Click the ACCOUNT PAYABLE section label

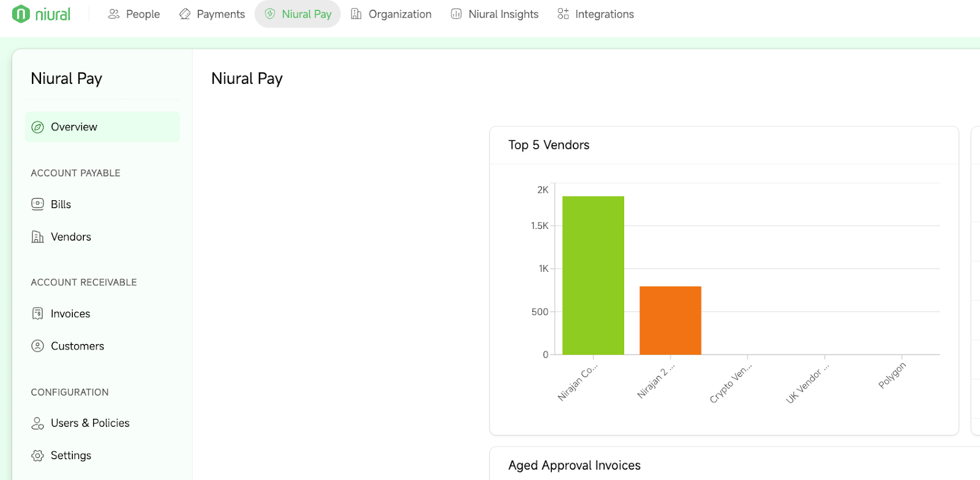click(75, 173)
